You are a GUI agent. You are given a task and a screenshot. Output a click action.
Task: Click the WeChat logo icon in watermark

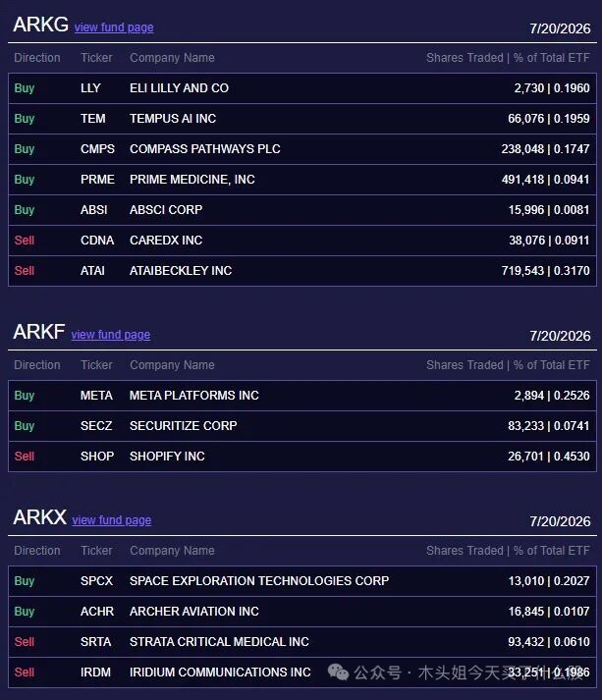(338, 672)
